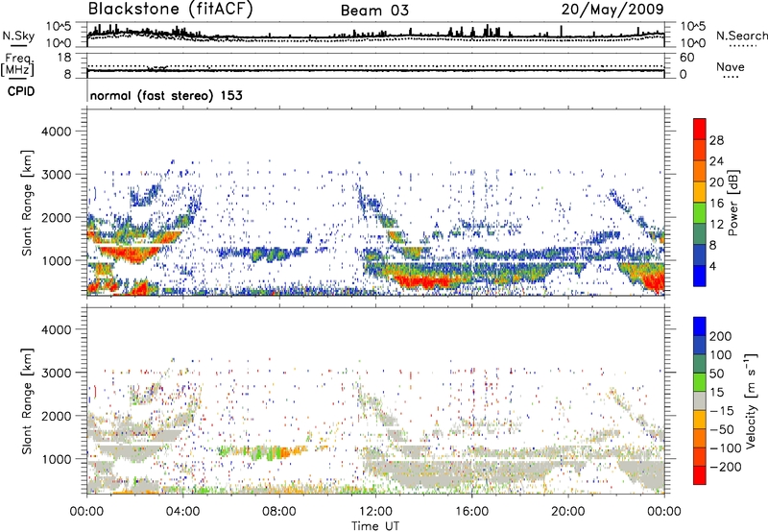Click the "08:00" time tick label
The height and width of the screenshot is (532, 768).
click(278, 512)
